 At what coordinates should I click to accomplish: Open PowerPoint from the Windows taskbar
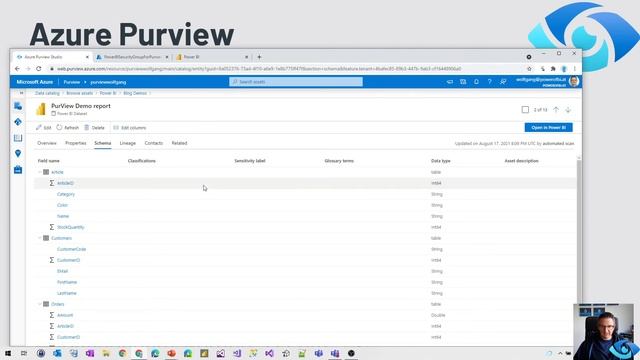tap(171, 353)
